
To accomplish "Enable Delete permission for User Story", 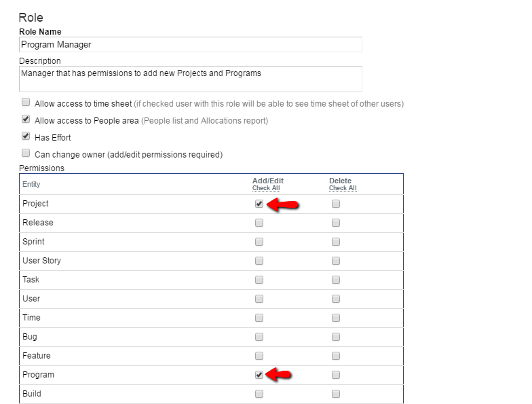I will click(x=336, y=261).
